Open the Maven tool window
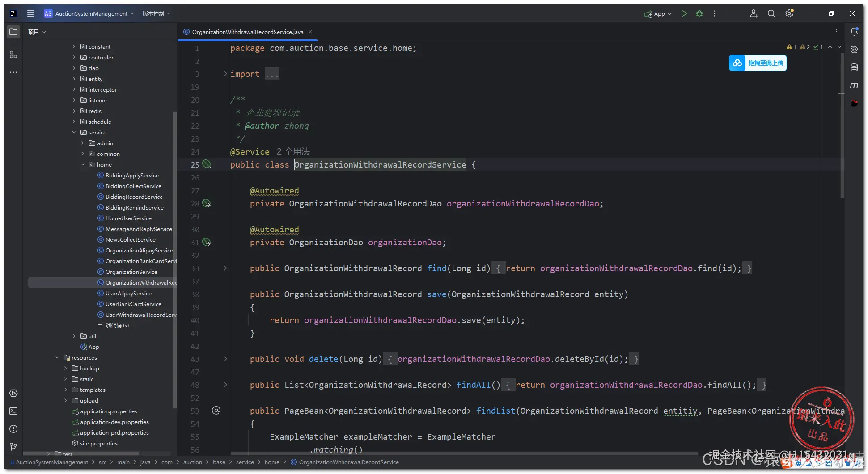This screenshot has width=868, height=474. point(854,85)
